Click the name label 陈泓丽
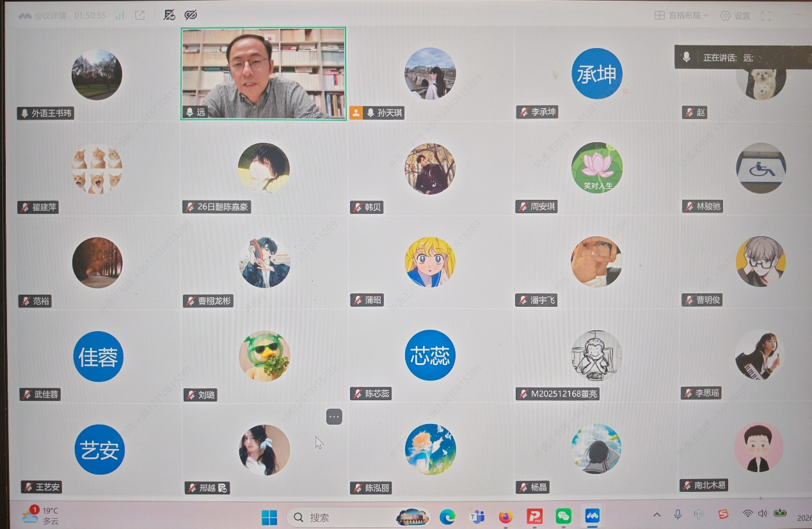Image resolution: width=812 pixels, height=529 pixels. coord(378,488)
